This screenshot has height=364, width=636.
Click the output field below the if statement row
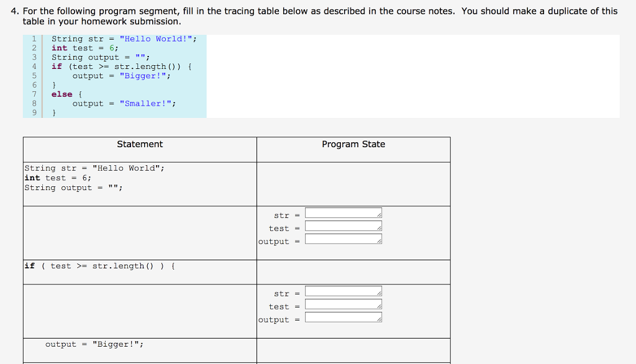click(x=342, y=316)
